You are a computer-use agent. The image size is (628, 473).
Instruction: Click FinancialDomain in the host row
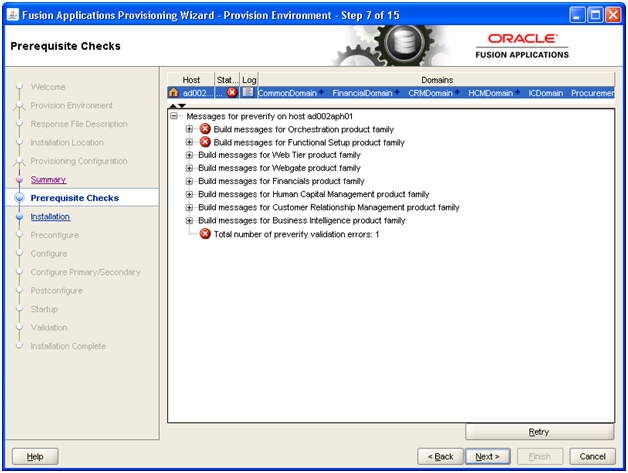coord(362,93)
